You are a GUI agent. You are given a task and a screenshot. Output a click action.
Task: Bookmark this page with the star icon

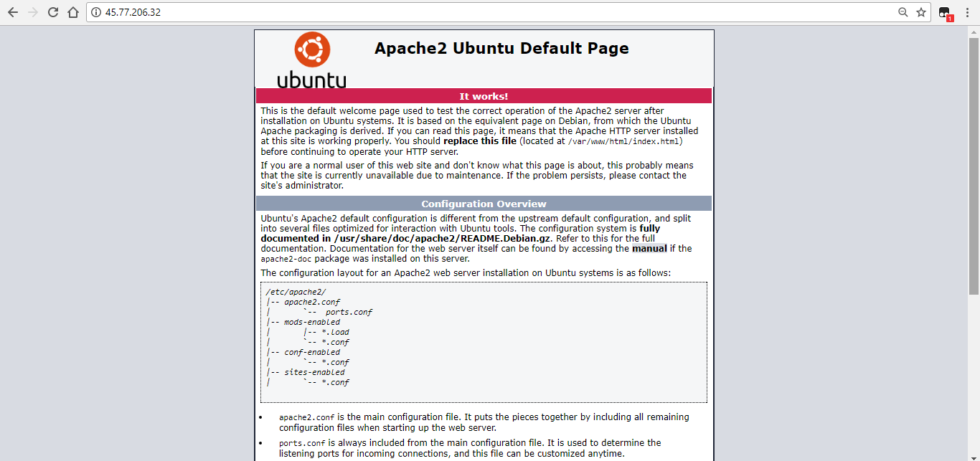[921, 12]
